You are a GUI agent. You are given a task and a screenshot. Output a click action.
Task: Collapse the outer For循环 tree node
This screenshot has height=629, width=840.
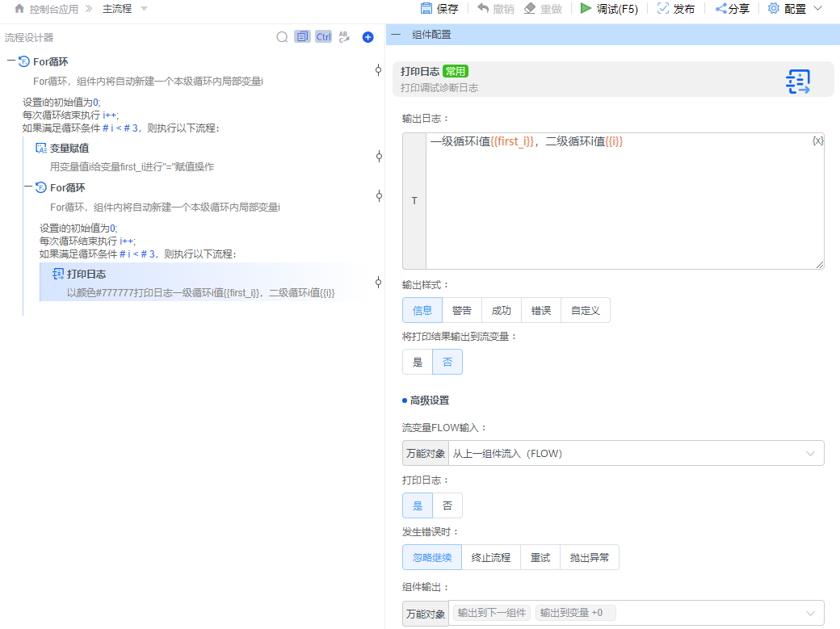tap(10, 61)
